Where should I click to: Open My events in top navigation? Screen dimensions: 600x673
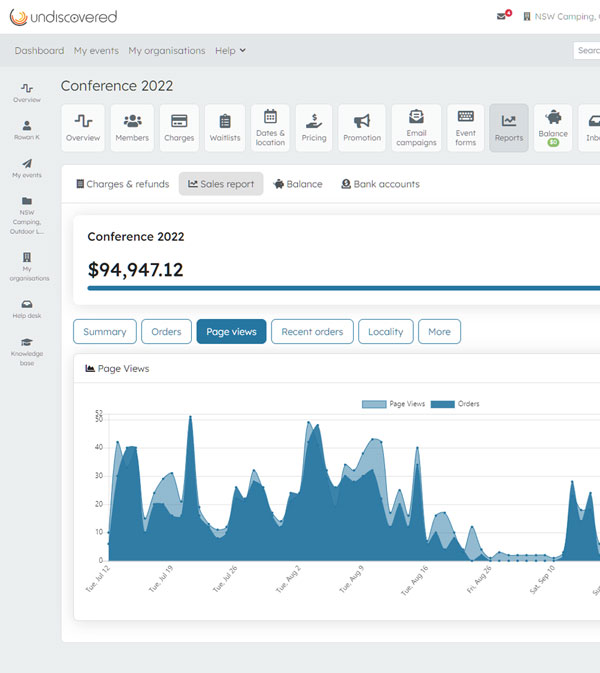96,51
